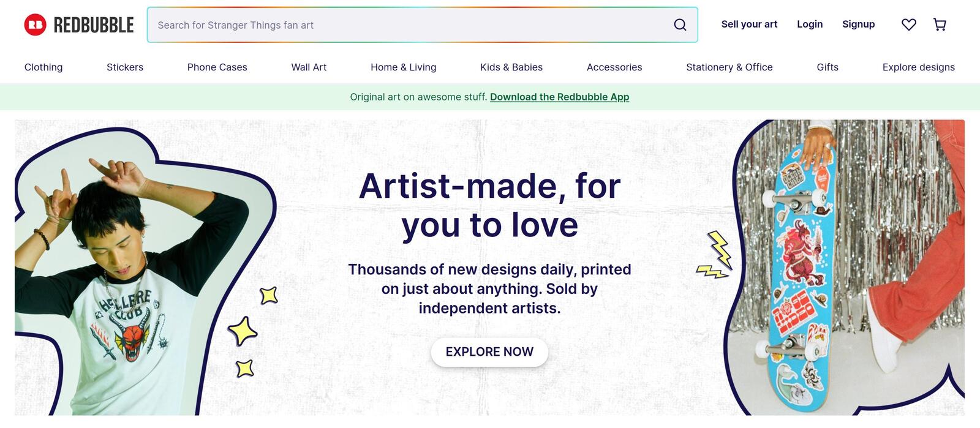Viewport: 980px width, 428px height.
Task: Follow the Download the Redbubble App link
Action: [x=559, y=97]
